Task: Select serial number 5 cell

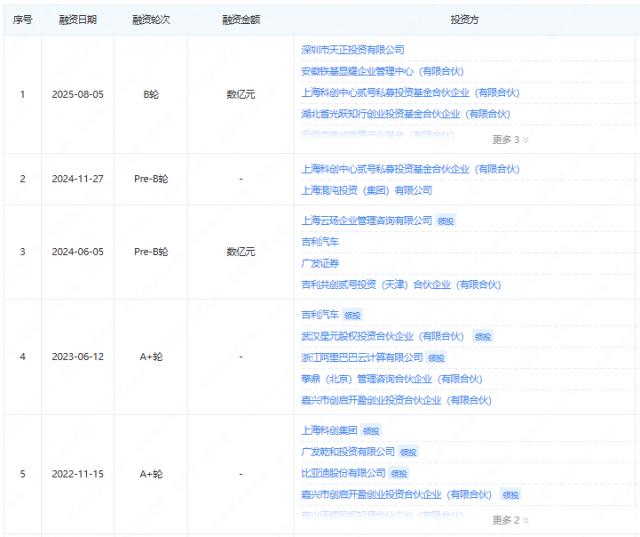Action: pyautogui.click(x=22, y=474)
